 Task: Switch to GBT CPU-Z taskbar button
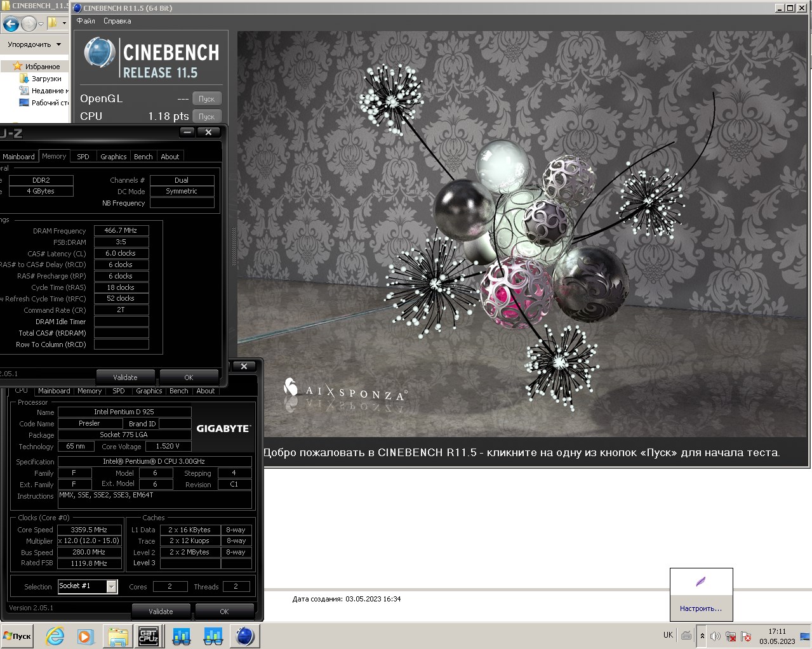[149, 636]
